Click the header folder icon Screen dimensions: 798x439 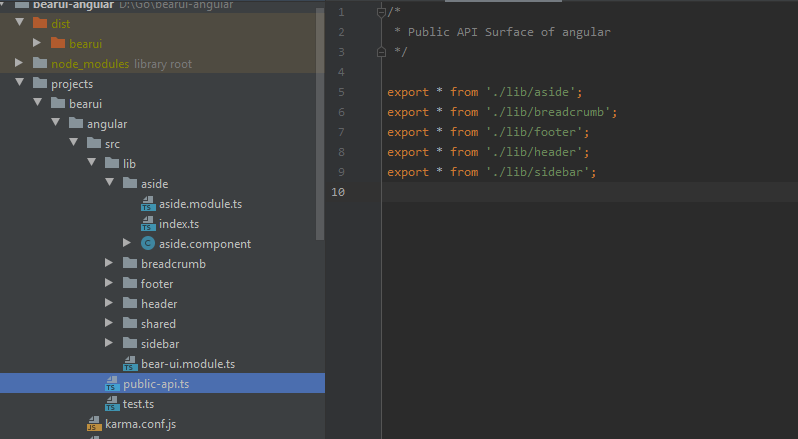click(x=130, y=303)
